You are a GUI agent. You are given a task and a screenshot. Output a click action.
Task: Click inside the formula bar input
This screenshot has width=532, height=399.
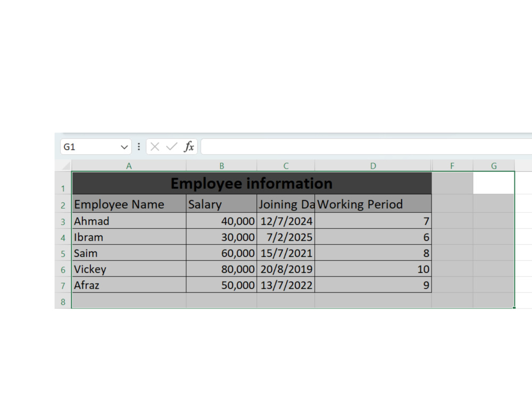pos(367,147)
